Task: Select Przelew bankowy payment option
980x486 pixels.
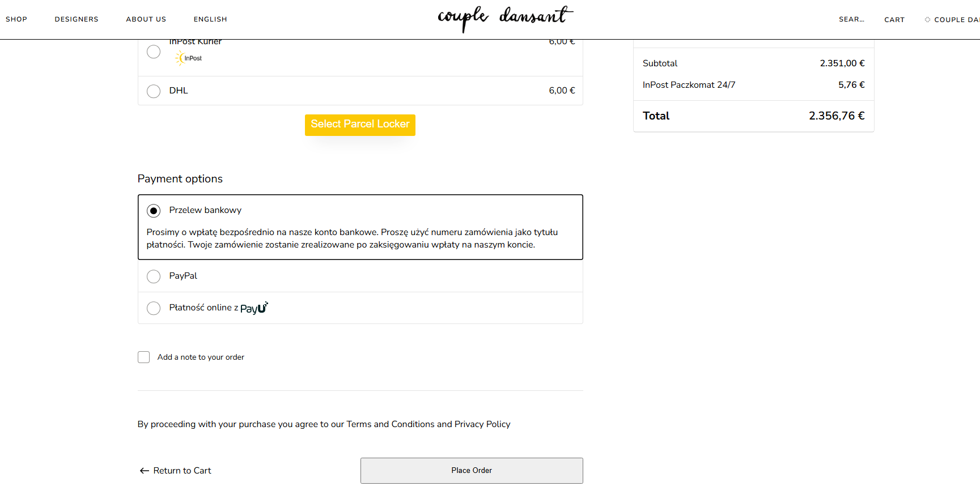Action: 154,211
